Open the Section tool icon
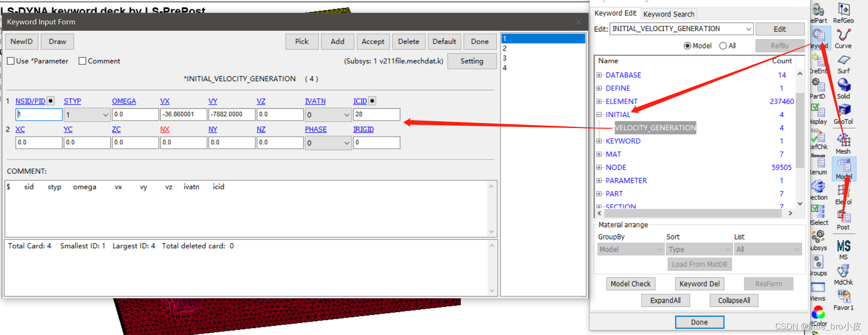Image resolution: width=868 pixels, height=335 pixels. click(818, 190)
